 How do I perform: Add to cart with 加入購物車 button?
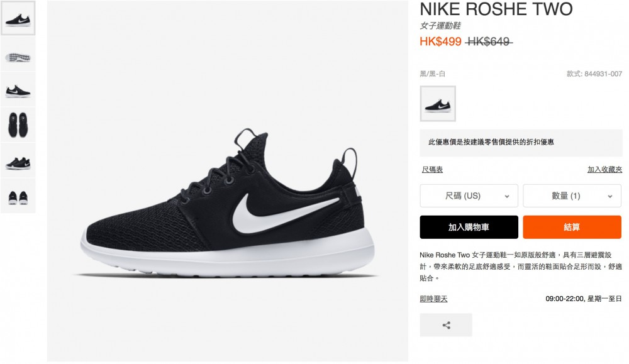(x=469, y=228)
